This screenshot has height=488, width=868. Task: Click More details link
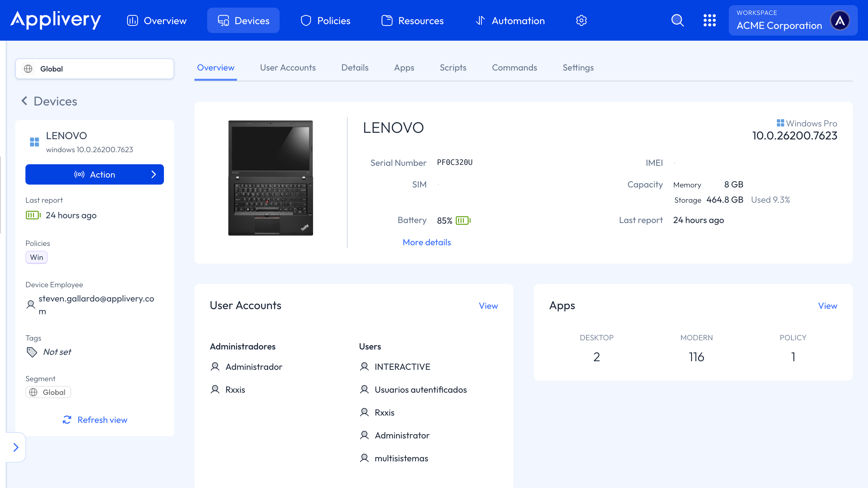tap(426, 242)
